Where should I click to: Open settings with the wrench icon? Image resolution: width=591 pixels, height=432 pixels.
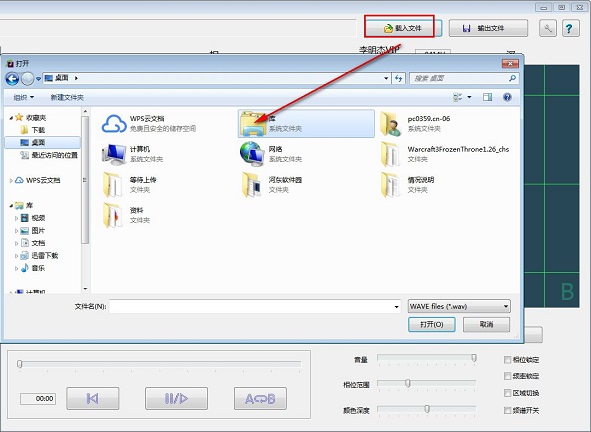click(548, 28)
